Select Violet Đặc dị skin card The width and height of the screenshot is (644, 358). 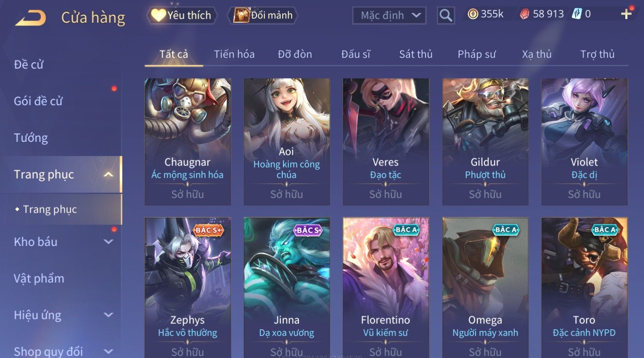point(584,142)
